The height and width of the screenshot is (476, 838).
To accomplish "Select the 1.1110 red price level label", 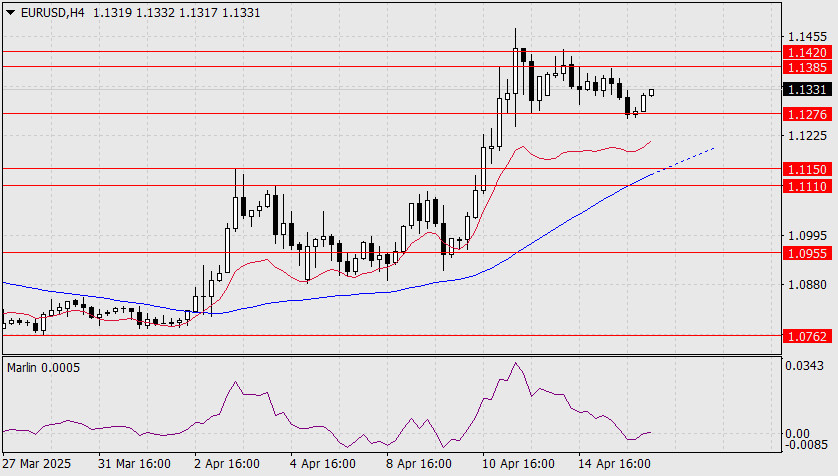I will click(x=808, y=186).
